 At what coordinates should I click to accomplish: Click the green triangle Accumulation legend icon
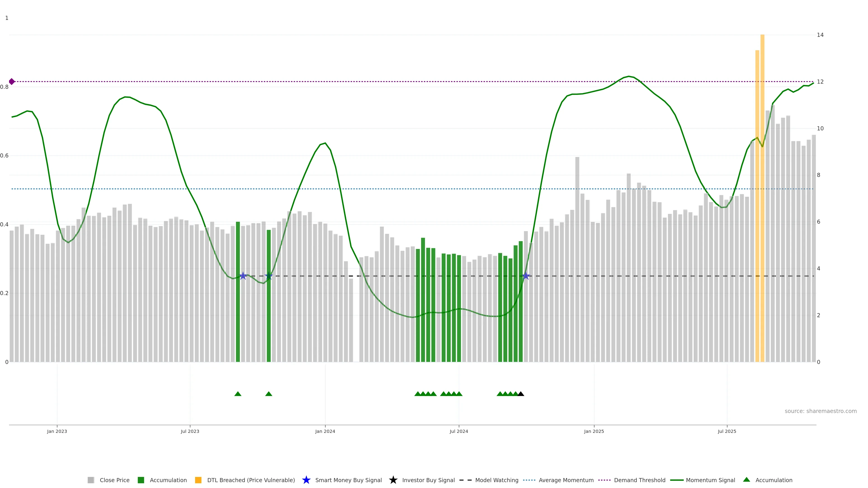pyautogui.click(x=746, y=480)
